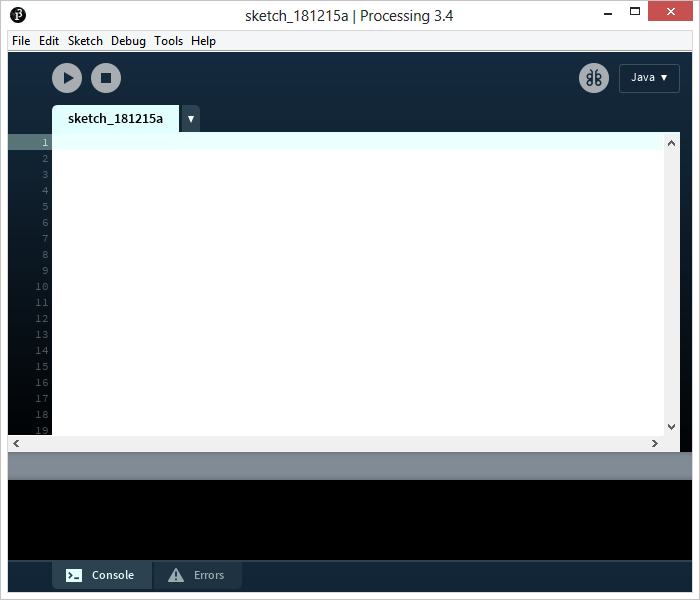Open the File menu

click(x=21, y=41)
